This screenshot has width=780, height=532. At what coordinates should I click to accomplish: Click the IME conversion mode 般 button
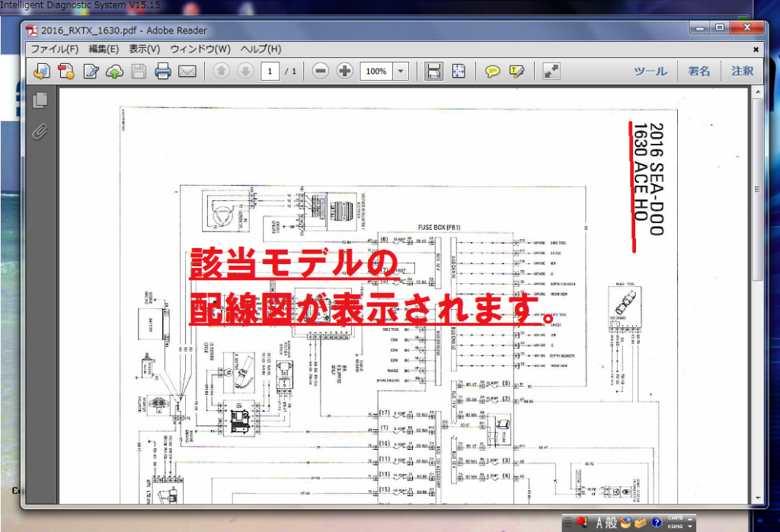612,523
